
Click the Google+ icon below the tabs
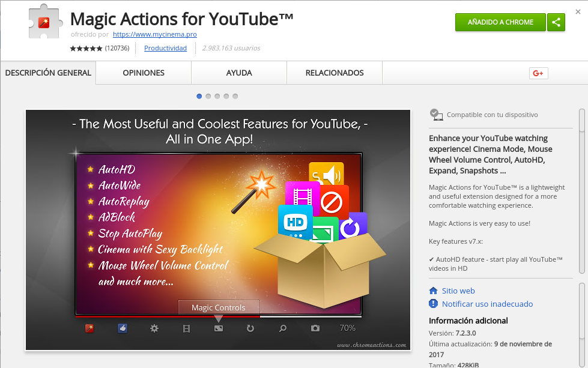point(538,73)
